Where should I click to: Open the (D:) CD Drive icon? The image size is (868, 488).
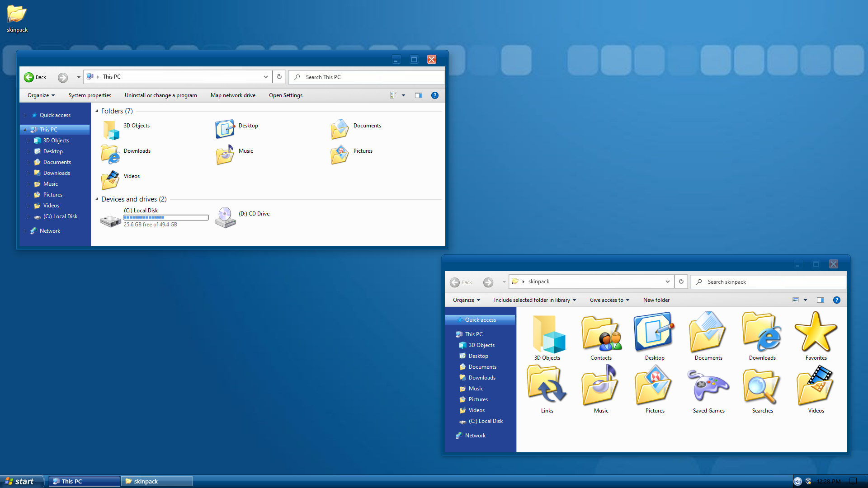pos(225,217)
